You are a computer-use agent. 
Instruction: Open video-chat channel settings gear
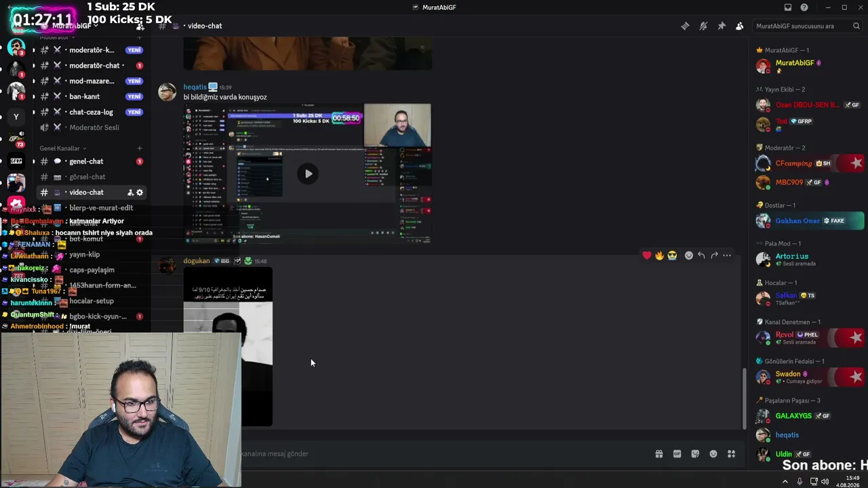point(140,192)
